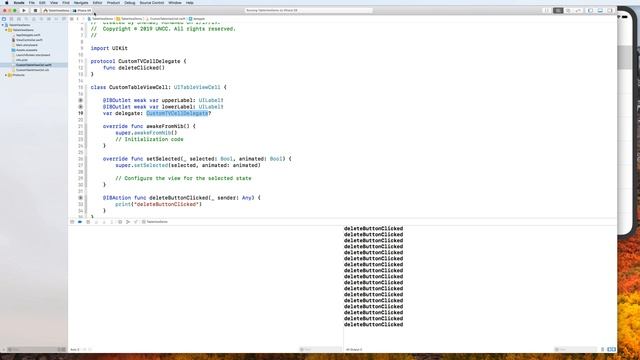Collapse the yellow group folder in navigator
This screenshot has width=640, height=360.
6,30
